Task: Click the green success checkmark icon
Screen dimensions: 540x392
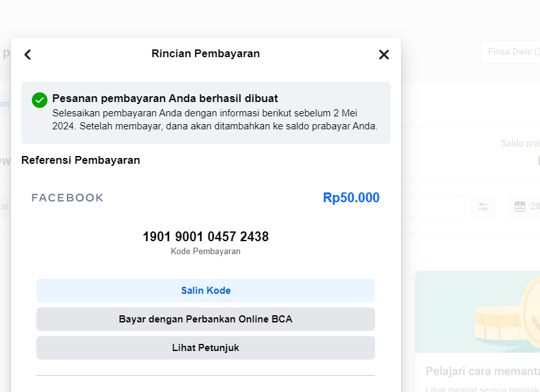Action: (40, 100)
